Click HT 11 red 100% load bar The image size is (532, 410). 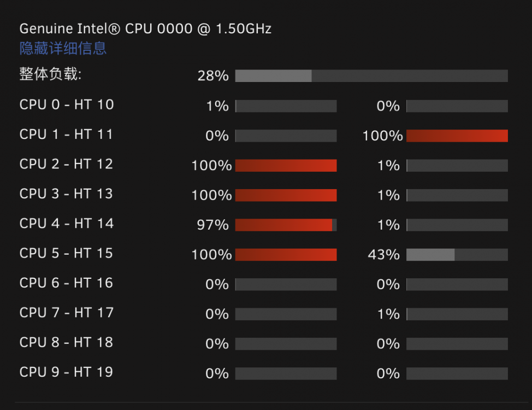[457, 136]
